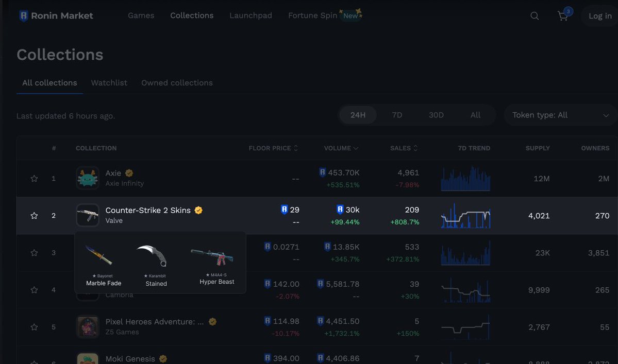Click the Pixel Heroes Adventure avatar

(88, 326)
